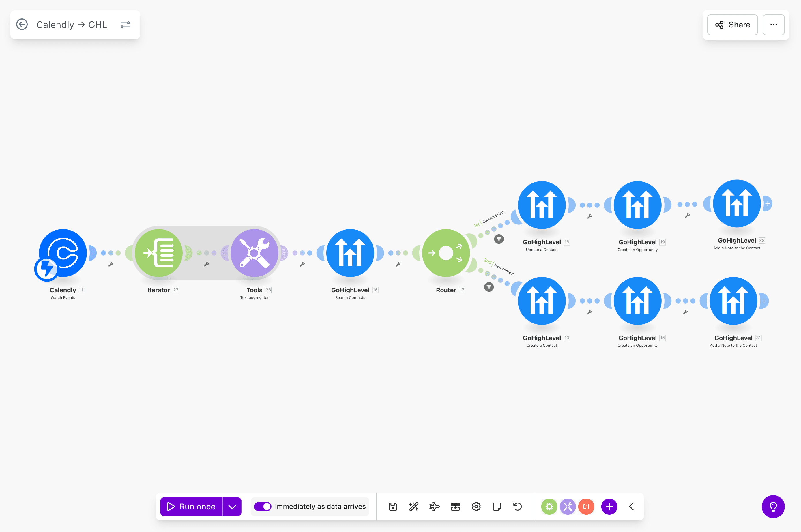Viewport: 801px width, 532px height.
Task: Click the auto-align magic wand icon
Action: tap(413, 507)
